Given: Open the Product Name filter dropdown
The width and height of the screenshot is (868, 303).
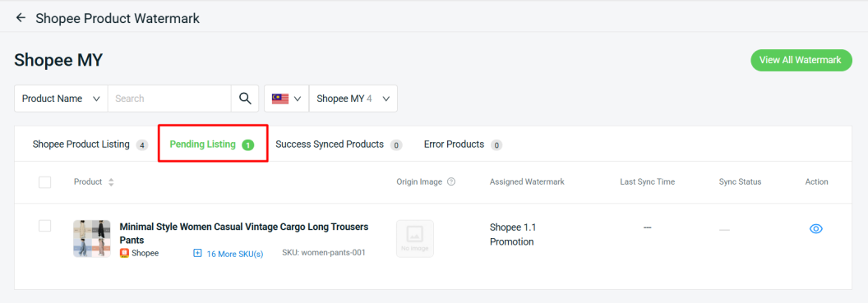Looking at the screenshot, I should tap(61, 99).
